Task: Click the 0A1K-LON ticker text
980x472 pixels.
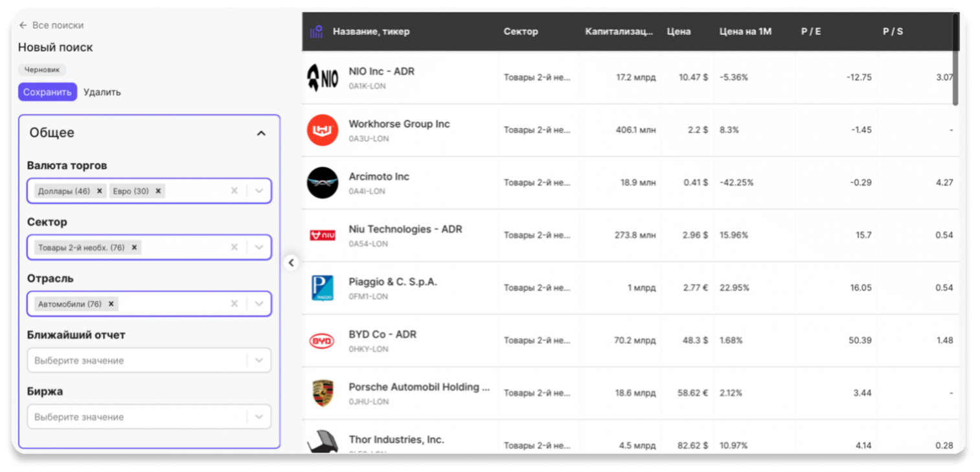Action: click(x=367, y=86)
